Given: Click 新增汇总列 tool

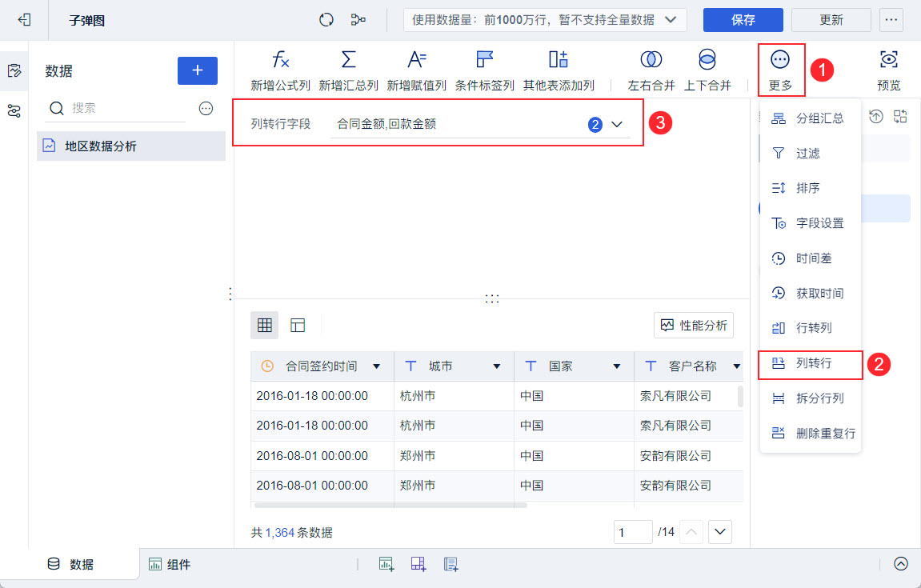Looking at the screenshot, I should 348,70.
